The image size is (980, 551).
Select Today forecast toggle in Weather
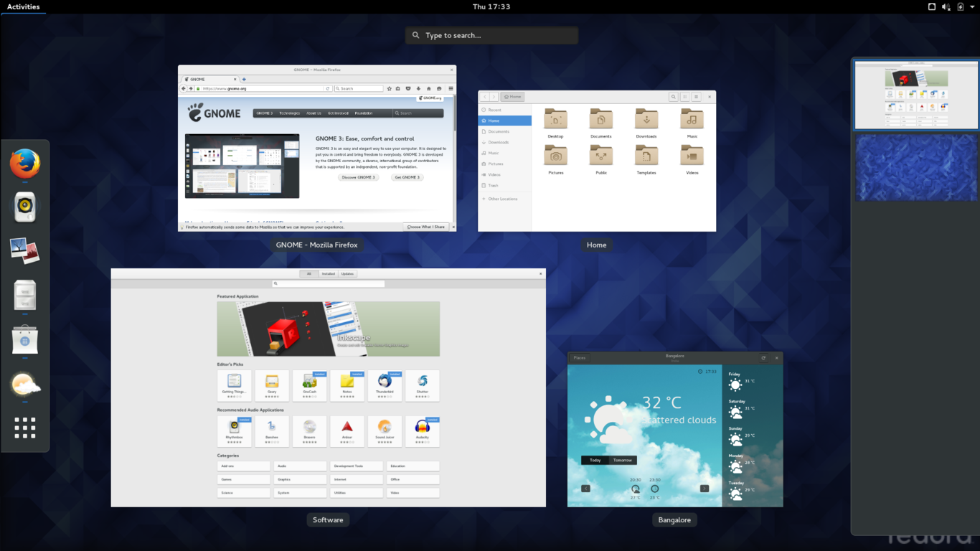point(595,460)
